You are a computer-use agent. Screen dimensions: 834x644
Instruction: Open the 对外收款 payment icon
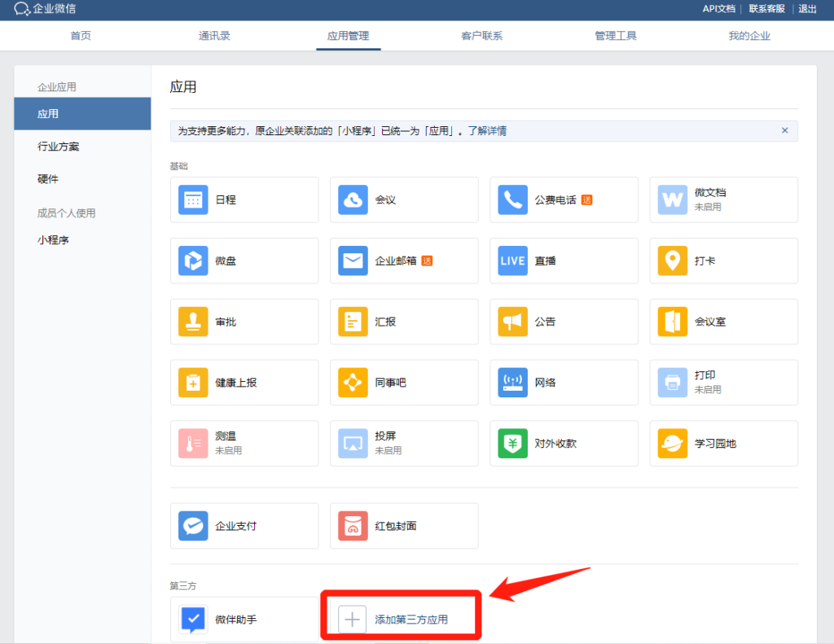point(513,444)
